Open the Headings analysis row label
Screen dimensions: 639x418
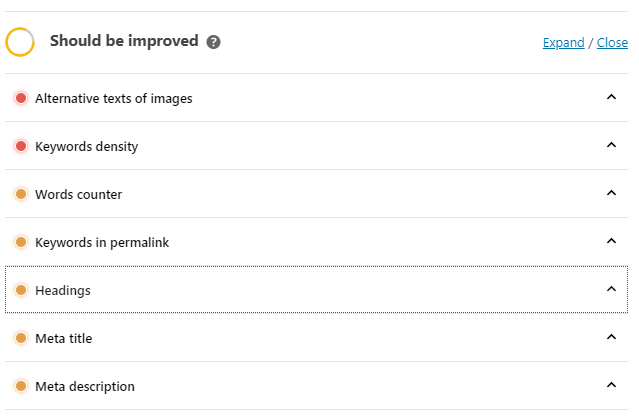click(63, 291)
